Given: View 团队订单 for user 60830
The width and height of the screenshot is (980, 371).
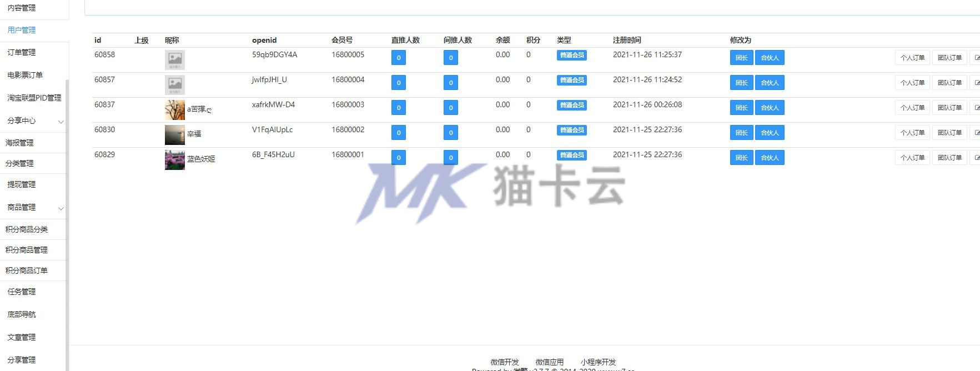Looking at the screenshot, I should (x=949, y=133).
